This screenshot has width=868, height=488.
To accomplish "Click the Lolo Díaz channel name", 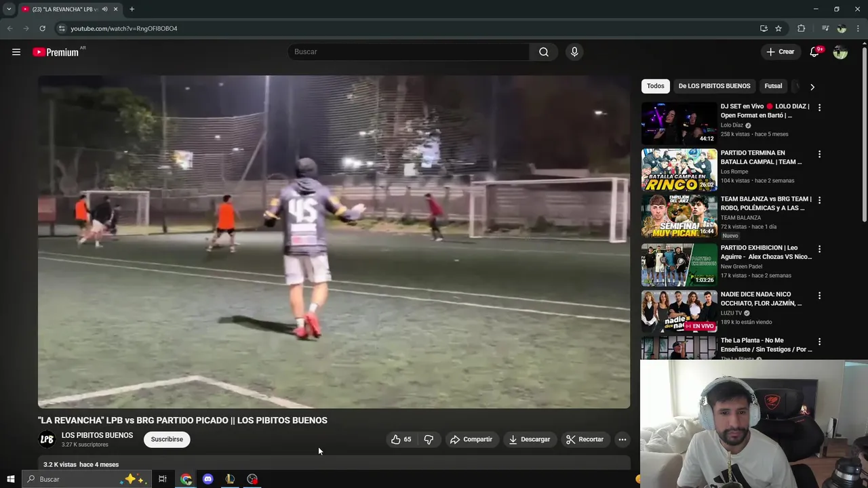I will click(732, 125).
